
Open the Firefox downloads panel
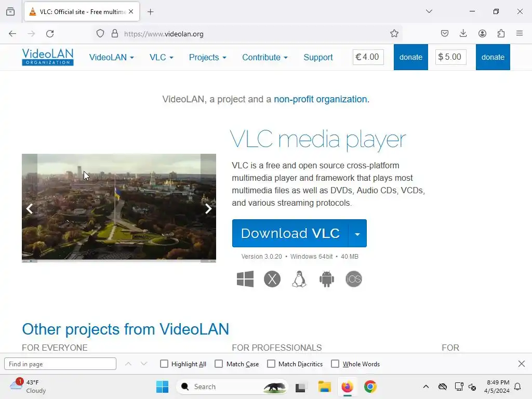point(463,34)
